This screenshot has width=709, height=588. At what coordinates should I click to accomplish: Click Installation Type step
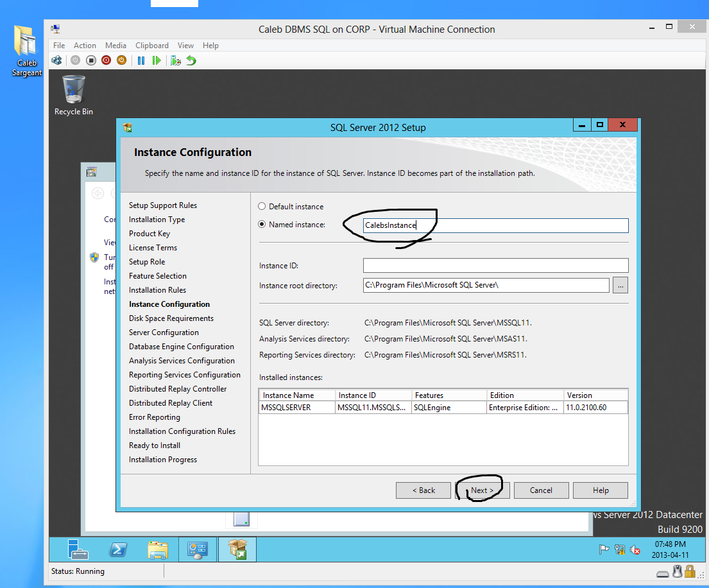(x=157, y=220)
